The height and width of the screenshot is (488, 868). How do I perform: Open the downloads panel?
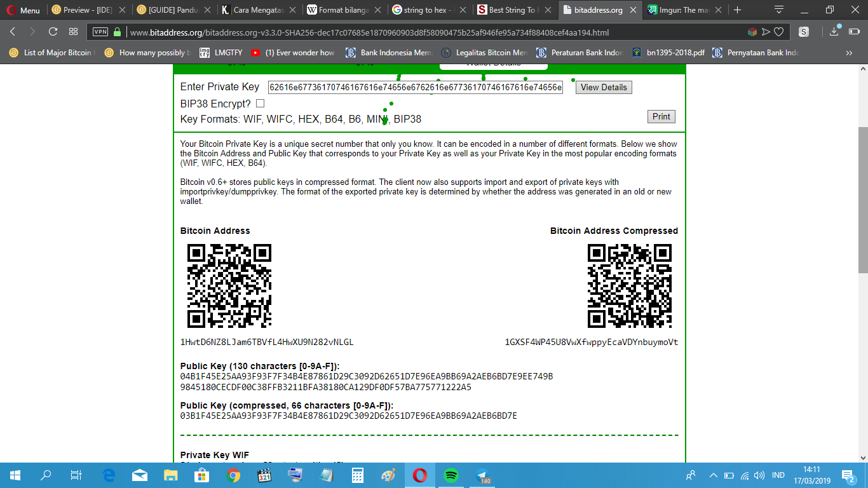click(835, 32)
